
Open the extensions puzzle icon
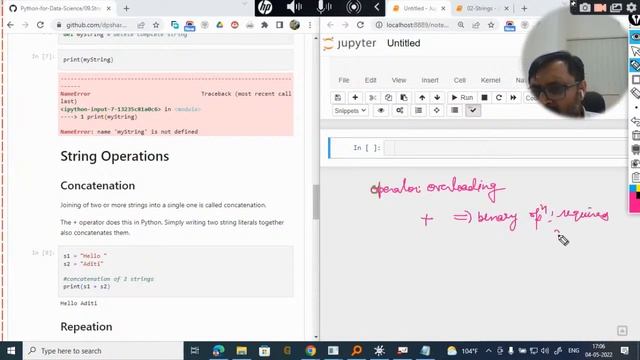[x=264, y=25]
